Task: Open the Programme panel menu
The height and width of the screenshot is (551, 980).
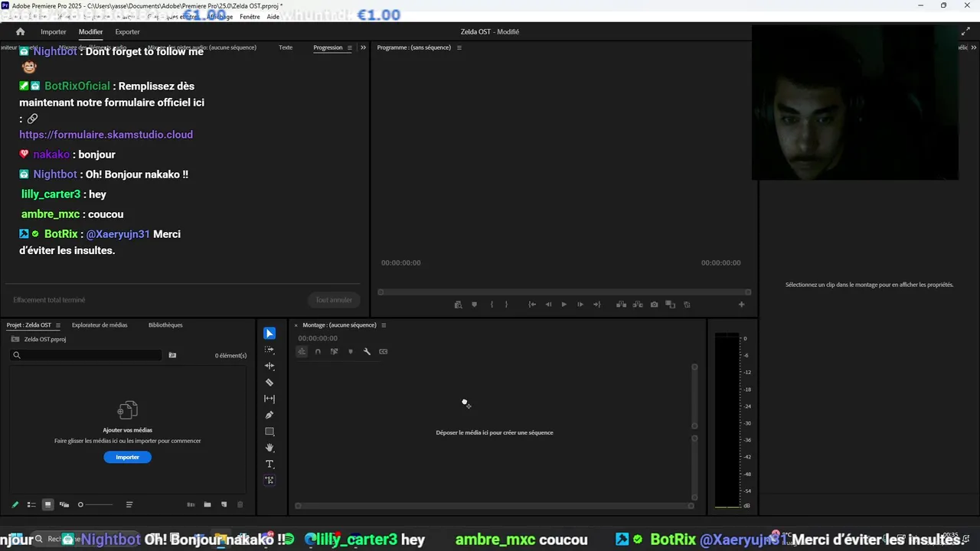Action: tap(459, 47)
